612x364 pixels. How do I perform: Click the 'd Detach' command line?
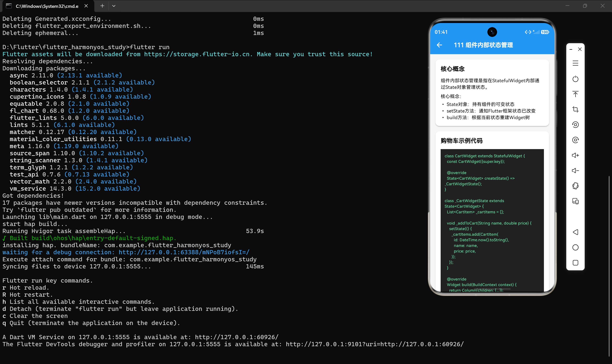(120, 309)
